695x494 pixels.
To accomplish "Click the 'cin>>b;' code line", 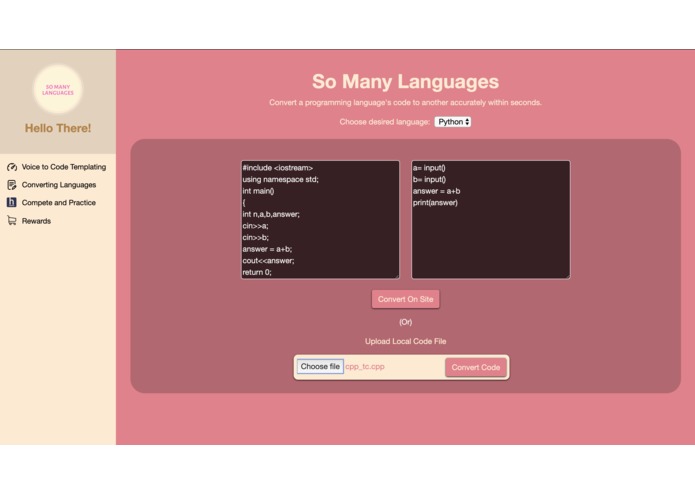I will click(255, 237).
